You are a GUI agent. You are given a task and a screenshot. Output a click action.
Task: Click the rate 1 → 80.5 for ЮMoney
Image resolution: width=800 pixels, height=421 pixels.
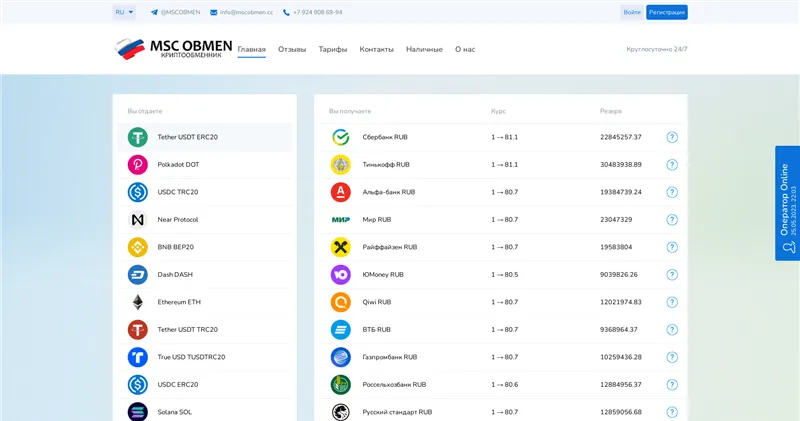pyautogui.click(x=504, y=275)
